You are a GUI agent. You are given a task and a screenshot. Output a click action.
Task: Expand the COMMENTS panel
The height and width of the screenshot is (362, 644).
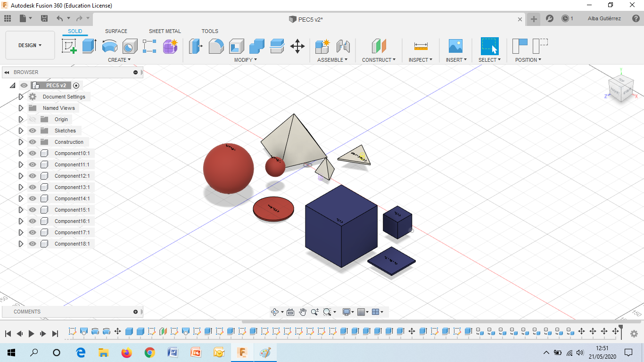tap(135, 312)
